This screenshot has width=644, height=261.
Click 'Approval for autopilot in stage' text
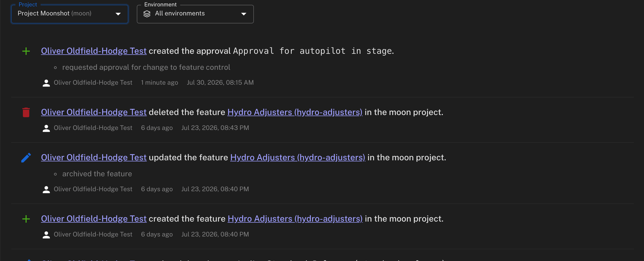click(x=312, y=51)
